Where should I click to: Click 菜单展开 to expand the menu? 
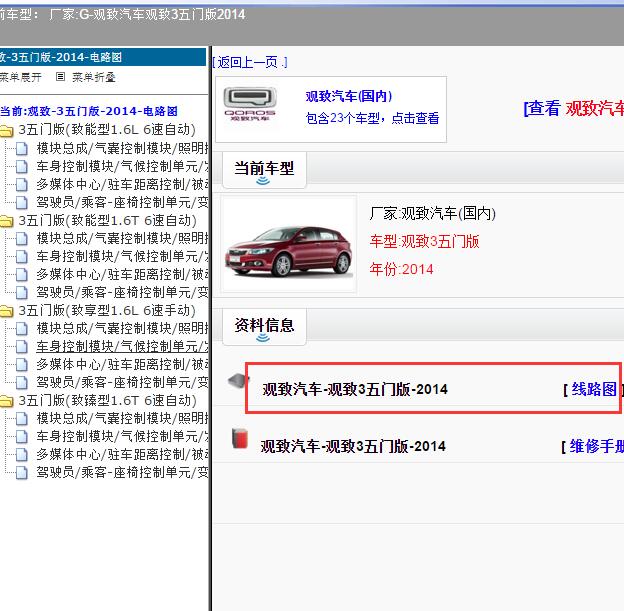pyautogui.click(x=20, y=77)
